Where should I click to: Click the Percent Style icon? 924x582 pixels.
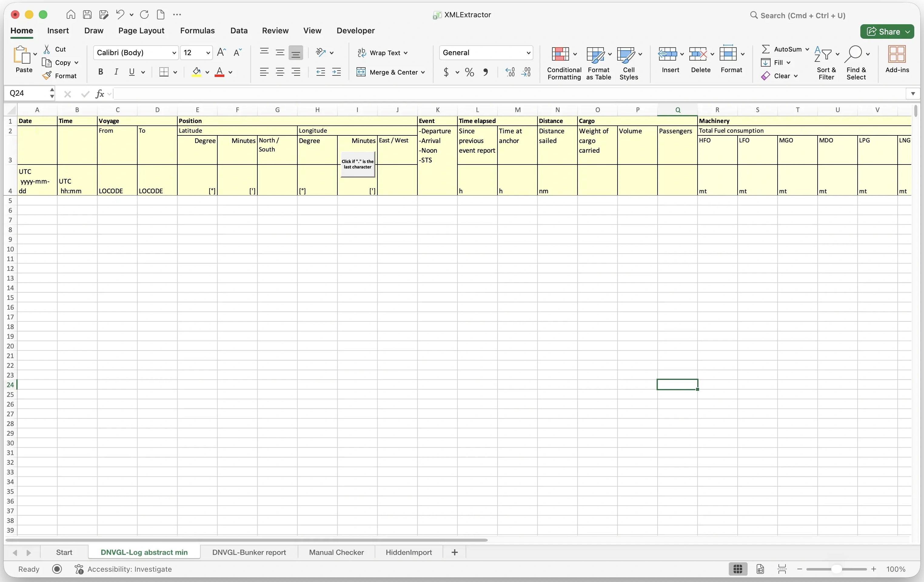[x=469, y=72]
